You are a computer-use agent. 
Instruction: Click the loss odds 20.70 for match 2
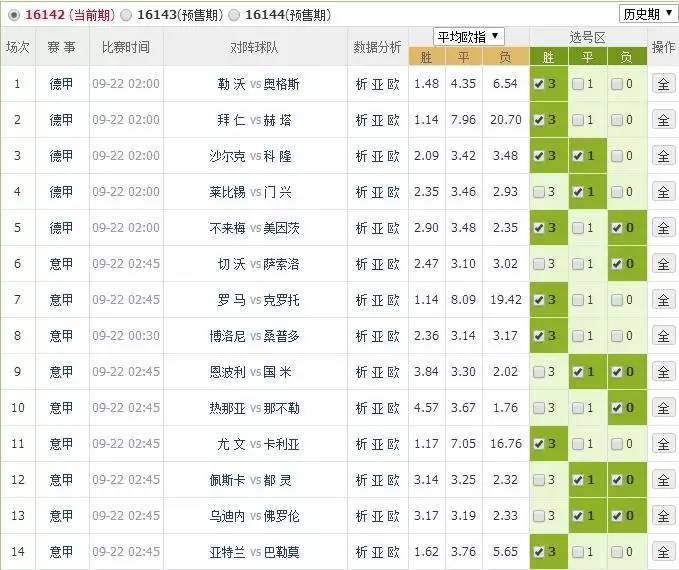pyautogui.click(x=506, y=120)
